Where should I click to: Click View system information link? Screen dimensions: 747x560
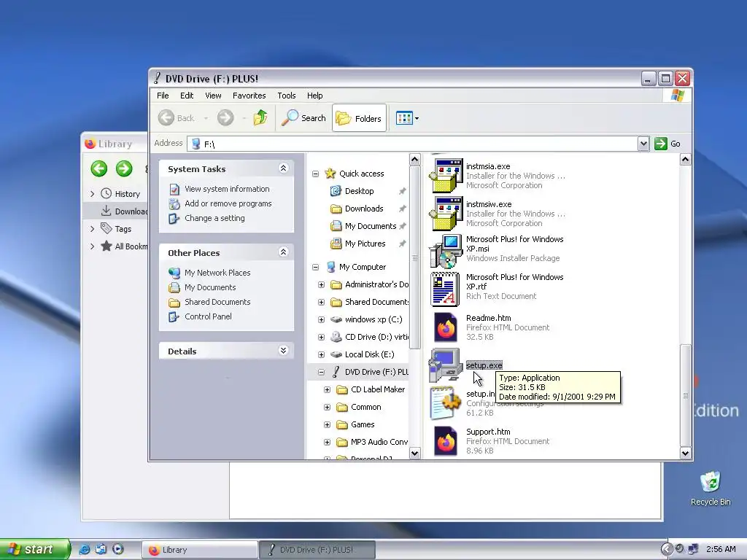227,189
